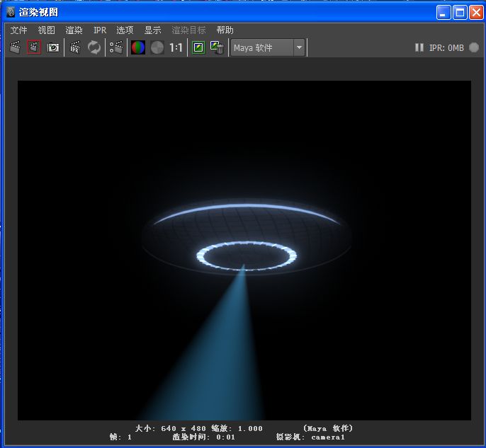Open the Render Settings icon
Viewport: 486px width, 448px height.
(x=116, y=47)
